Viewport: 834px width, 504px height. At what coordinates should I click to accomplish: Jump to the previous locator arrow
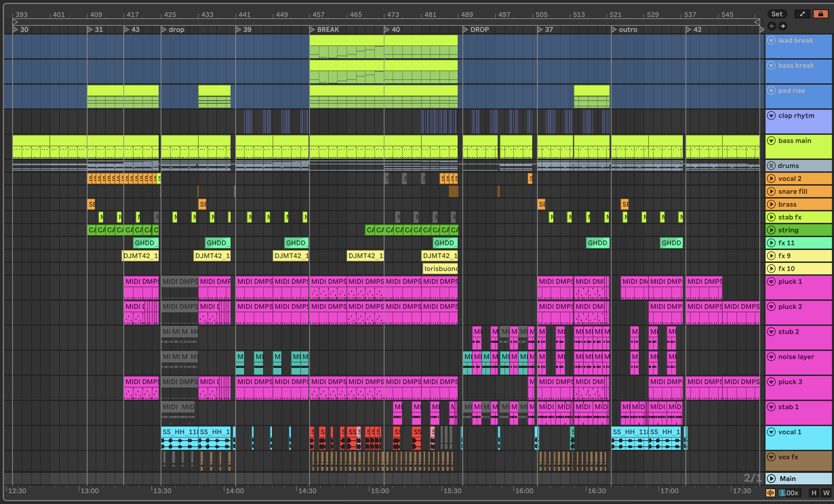coord(772,26)
